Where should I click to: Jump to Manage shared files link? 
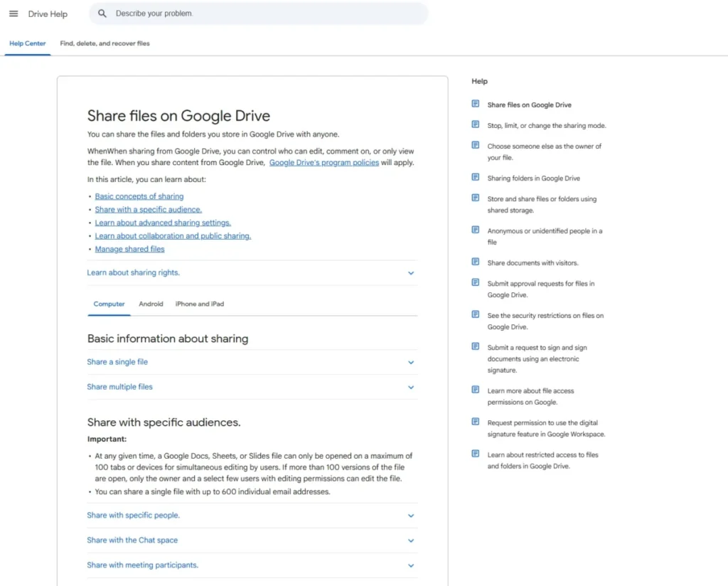click(x=129, y=250)
